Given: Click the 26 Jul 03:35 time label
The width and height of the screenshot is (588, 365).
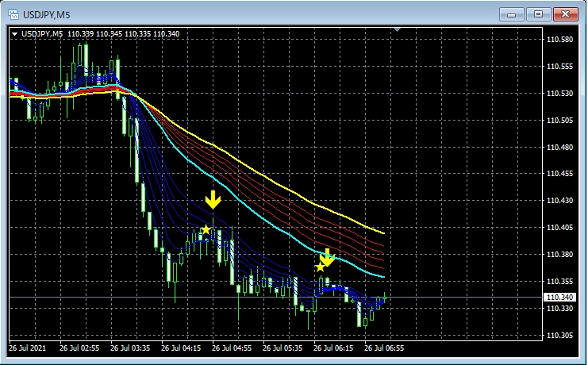Looking at the screenshot, I should tap(130, 348).
